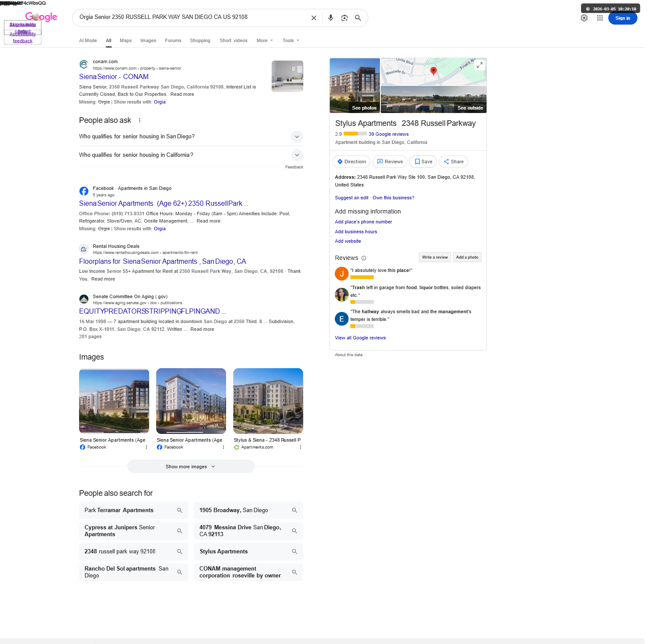652x644 pixels.
Task: Click the Add a photo button
Action: 467,257
